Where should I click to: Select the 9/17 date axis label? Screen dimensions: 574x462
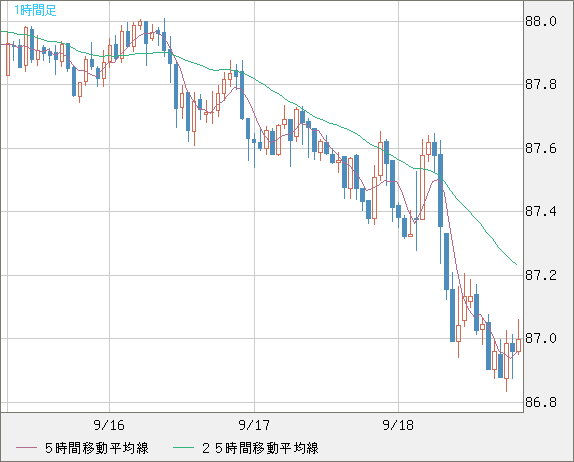(x=254, y=425)
